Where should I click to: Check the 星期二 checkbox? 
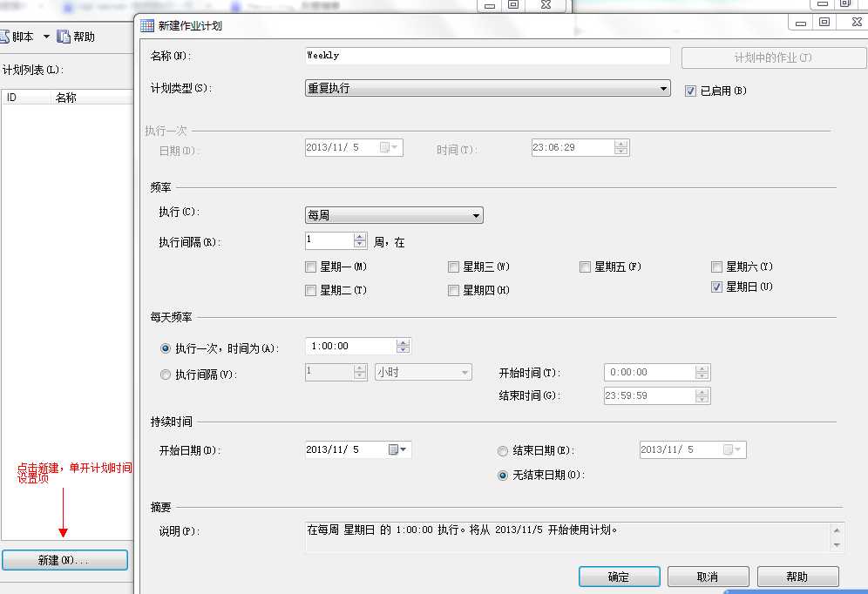click(x=310, y=290)
